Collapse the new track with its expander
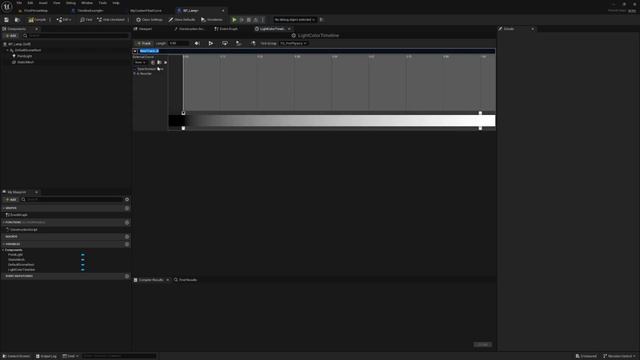 click(x=135, y=51)
